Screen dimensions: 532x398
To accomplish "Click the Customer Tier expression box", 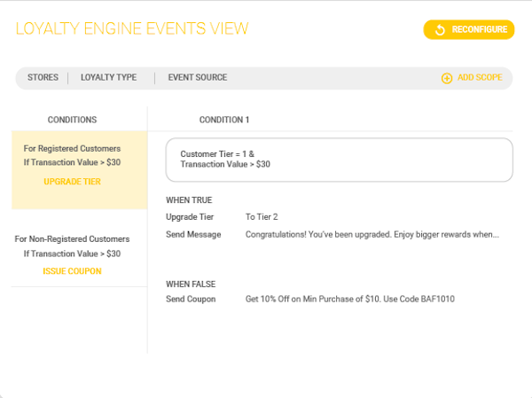I will click(x=339, y=160).
